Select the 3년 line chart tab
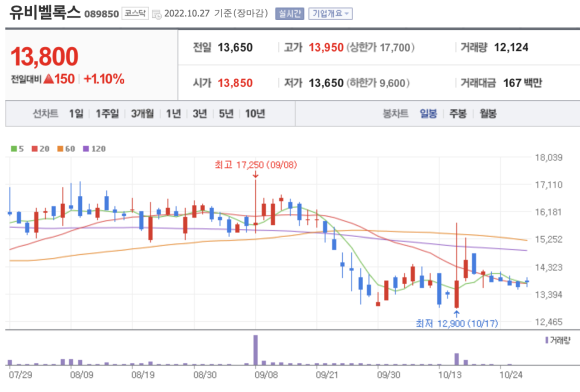This screenshot has height=392, width=580. [200, 114]
